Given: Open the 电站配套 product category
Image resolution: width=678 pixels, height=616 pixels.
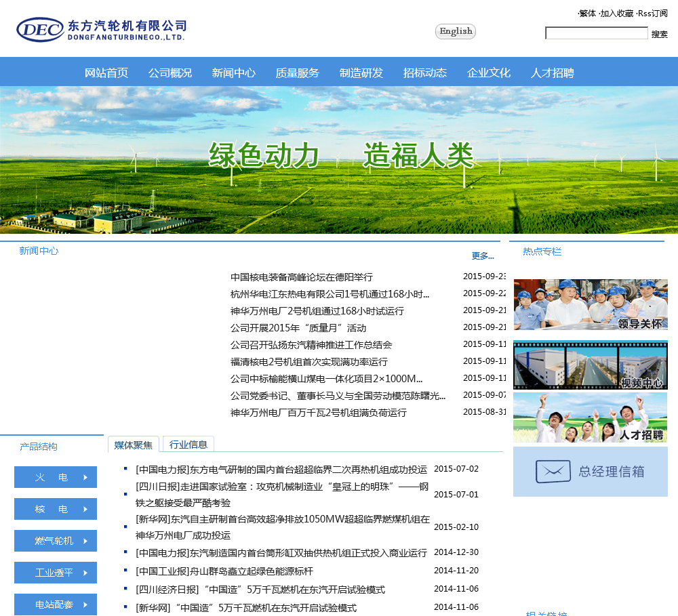Looking at the screenshot, I should coord(56,604).
